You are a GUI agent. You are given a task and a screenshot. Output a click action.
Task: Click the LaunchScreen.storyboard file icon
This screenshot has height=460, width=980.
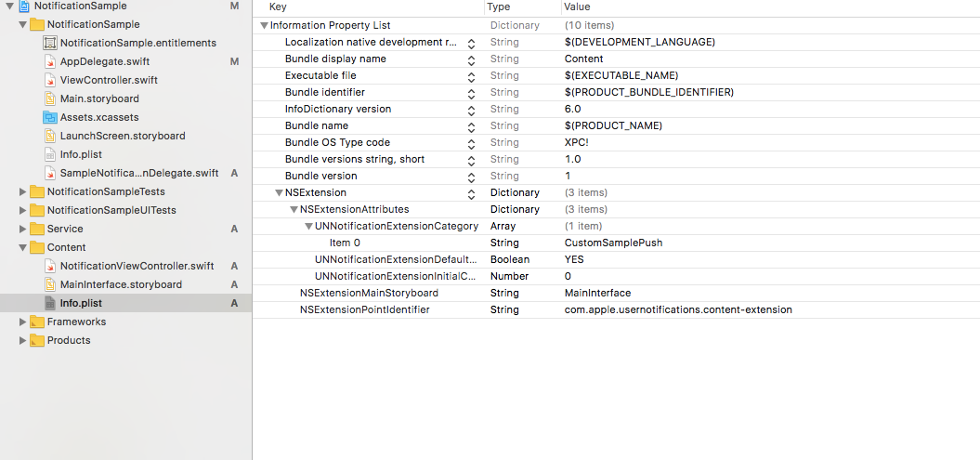click(50, 136)
